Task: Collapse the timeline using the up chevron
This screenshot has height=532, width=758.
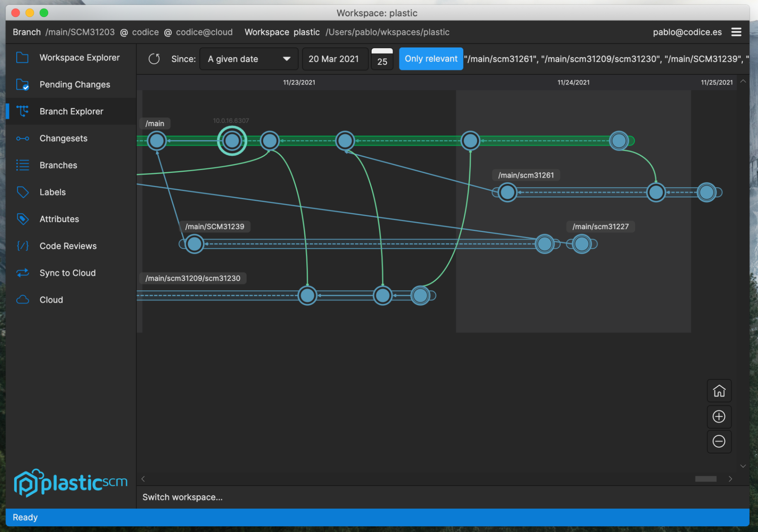Action: 743,81
